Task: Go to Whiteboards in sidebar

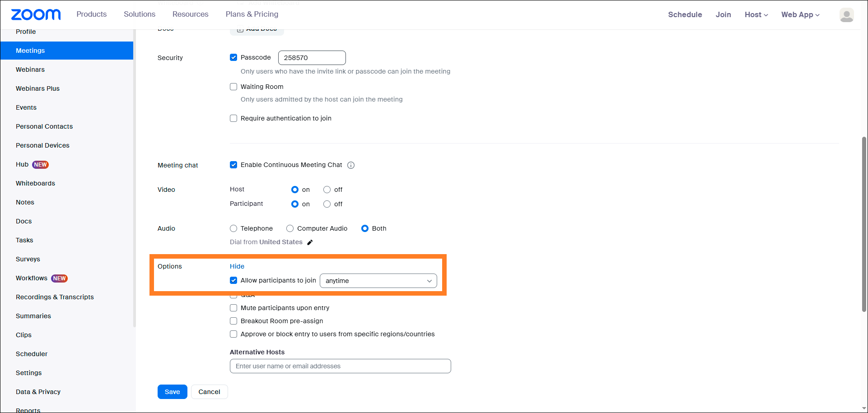Action: 35,183
